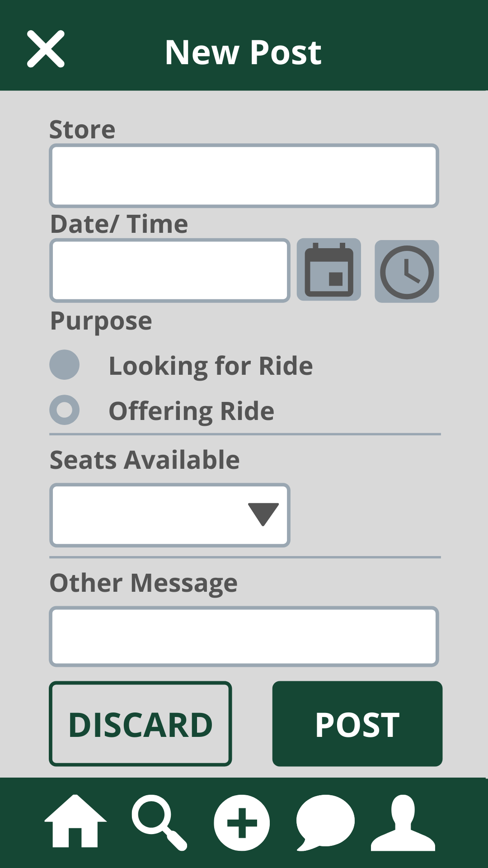Choose the Offering Ride label text
Image resolution: width=488 pixels, height=868 pixels.
point(192,411)
